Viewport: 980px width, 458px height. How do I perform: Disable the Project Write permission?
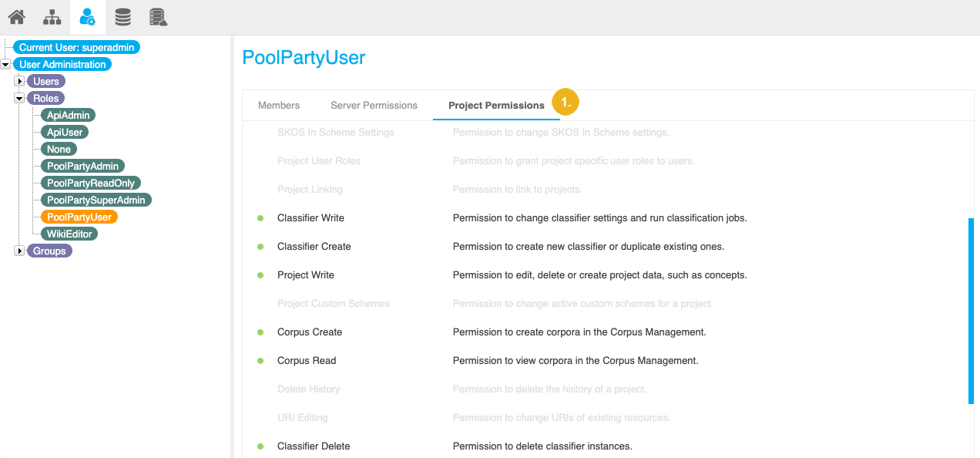point(260,274)
